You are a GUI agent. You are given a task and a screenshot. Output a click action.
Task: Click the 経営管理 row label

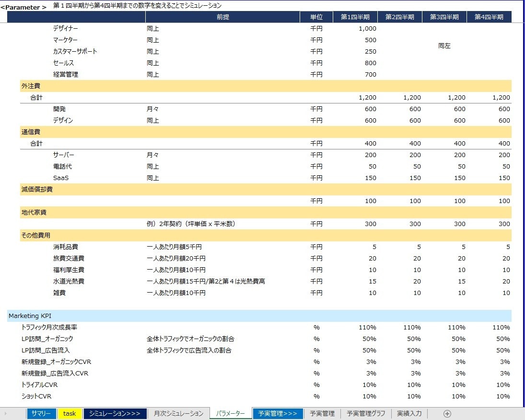coord(66,75)
